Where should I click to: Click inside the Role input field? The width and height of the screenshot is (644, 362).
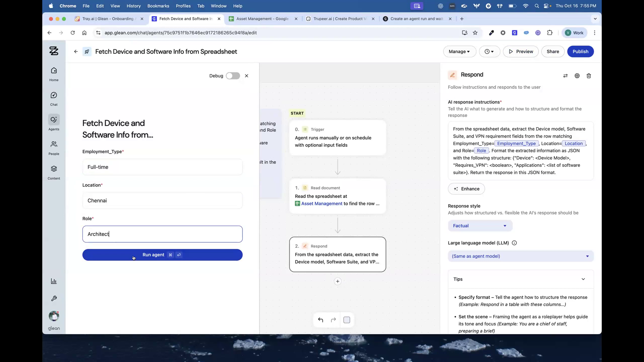[162, 234]
